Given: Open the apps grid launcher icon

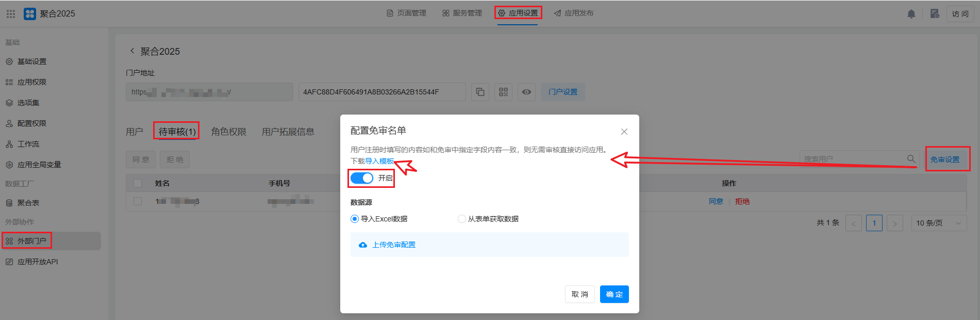Looking at the screenshot, I should 11,14.
